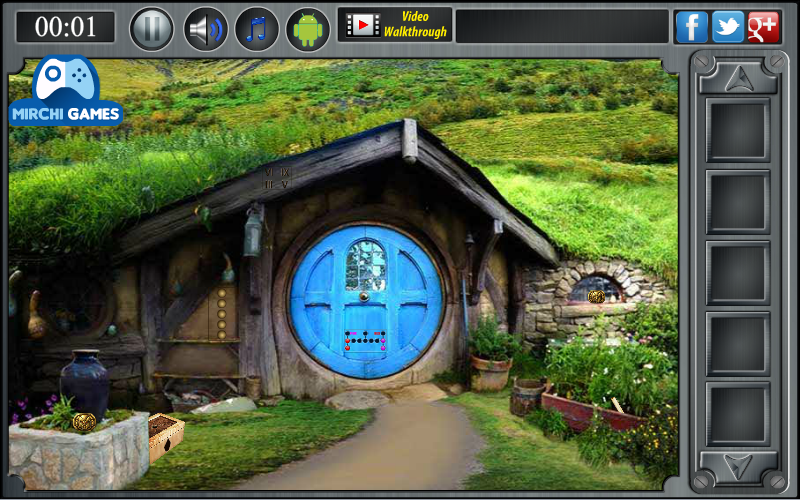Click the inventory up arrow
The width and height of the screenshot is (800, 500).
click(738, 77)
